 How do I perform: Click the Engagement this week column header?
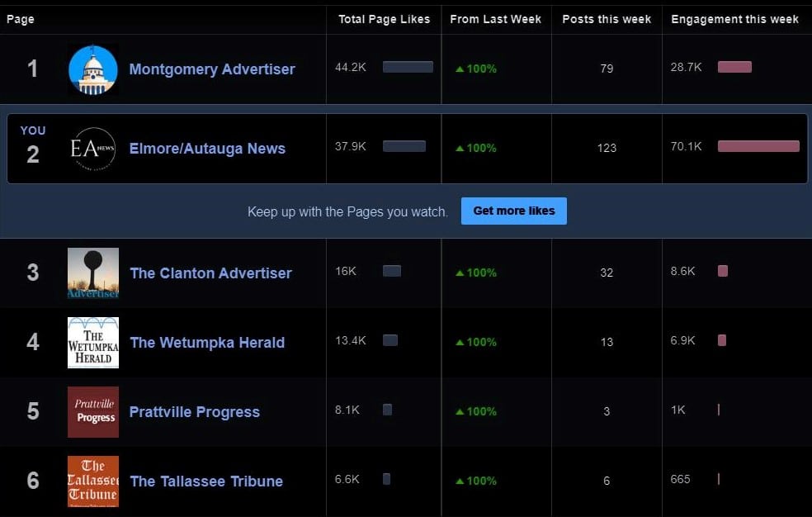(x=734, y=19)
